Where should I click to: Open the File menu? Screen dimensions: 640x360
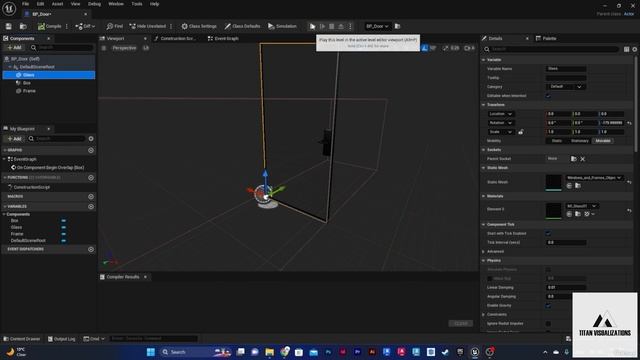(x=25, y=4)
